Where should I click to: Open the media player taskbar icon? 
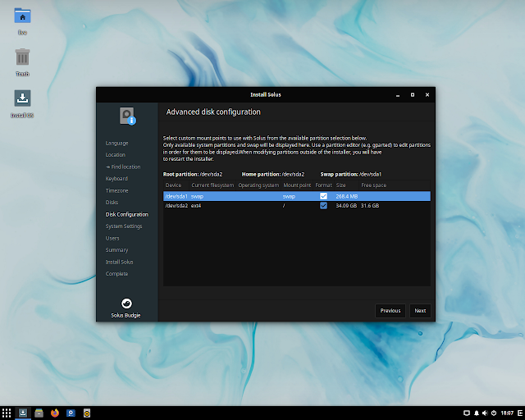tap(87, 413)
